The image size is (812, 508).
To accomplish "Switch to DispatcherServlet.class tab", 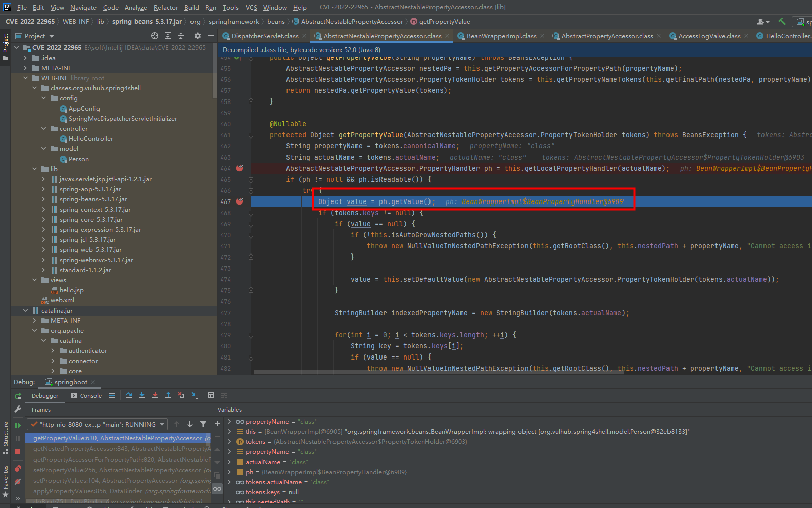I will 264,36.
